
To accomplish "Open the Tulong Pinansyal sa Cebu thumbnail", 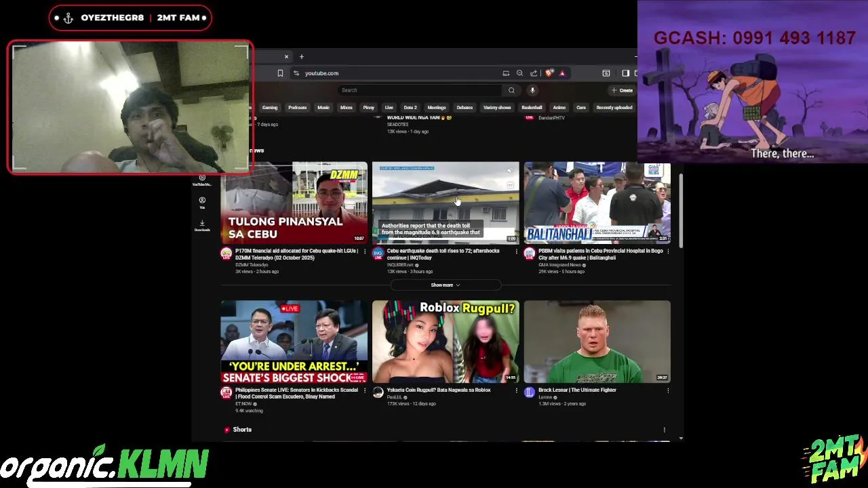I will point(294,202).
